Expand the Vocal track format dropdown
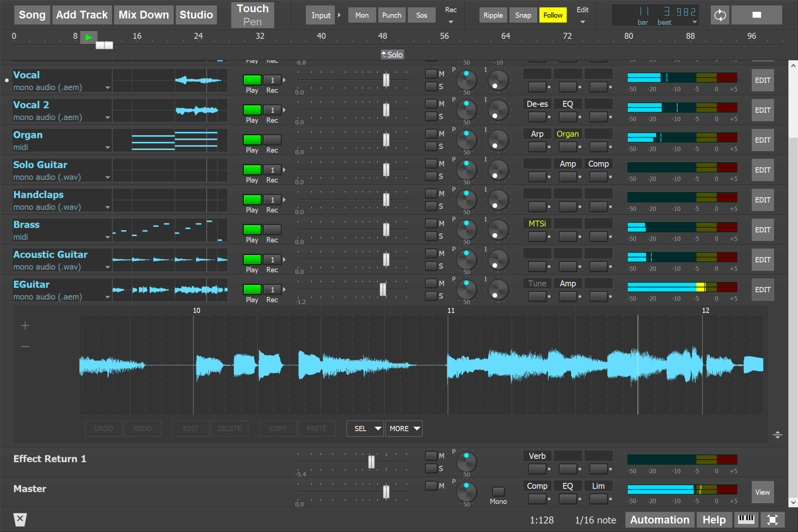Viewport: 798px width, 532px height. point(108,88)
